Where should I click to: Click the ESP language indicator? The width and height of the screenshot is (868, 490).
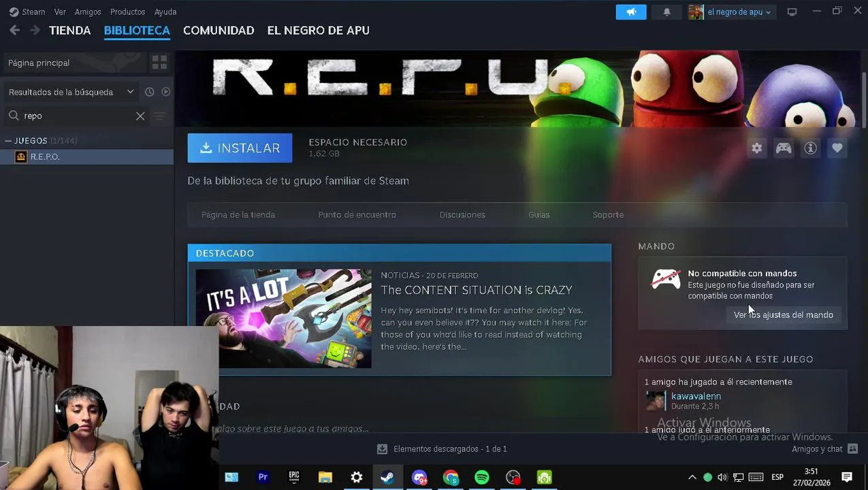click(777, 478)
